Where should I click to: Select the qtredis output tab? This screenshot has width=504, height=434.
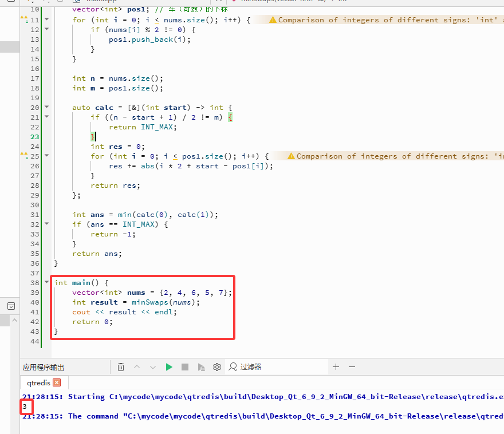pos(39,382)
